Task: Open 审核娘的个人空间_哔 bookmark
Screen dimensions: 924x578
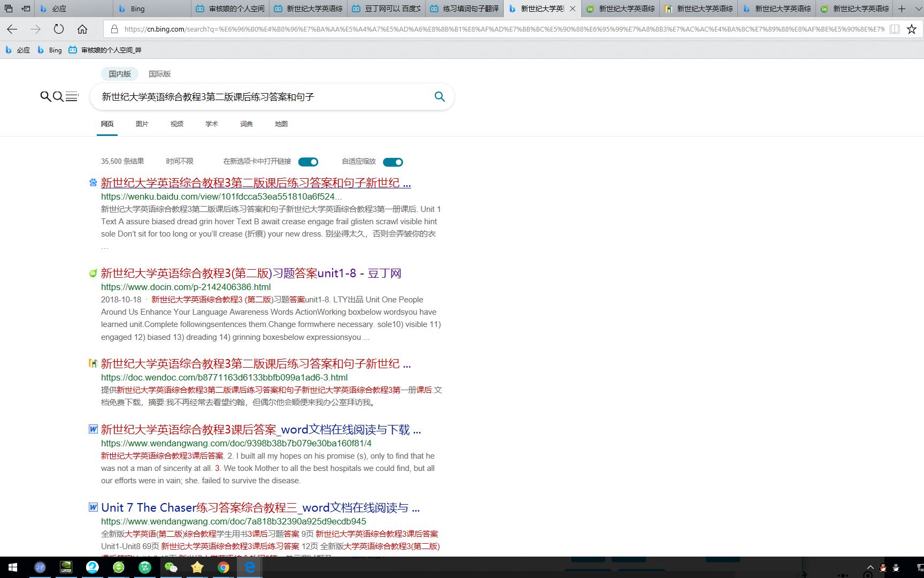Action: click(x=106, y=50)
